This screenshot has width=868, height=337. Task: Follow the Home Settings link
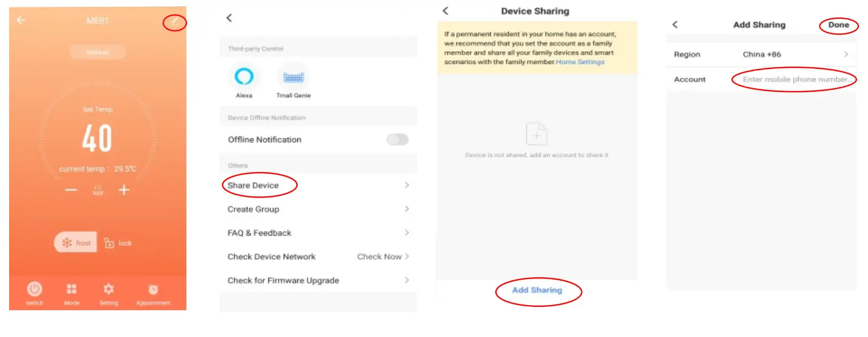tap(580, 62)
